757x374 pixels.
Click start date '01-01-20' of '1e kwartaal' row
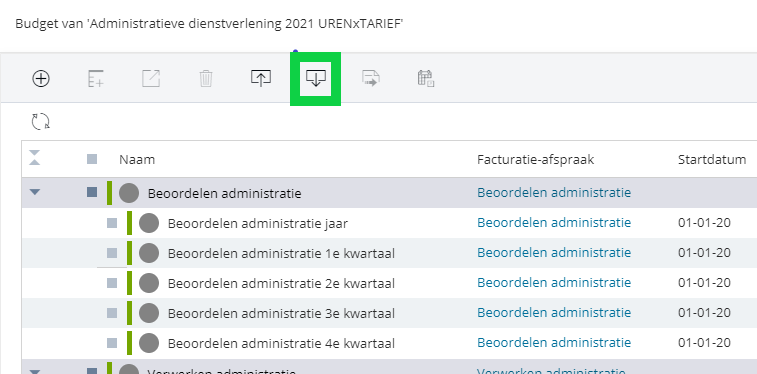coord(704,253)
